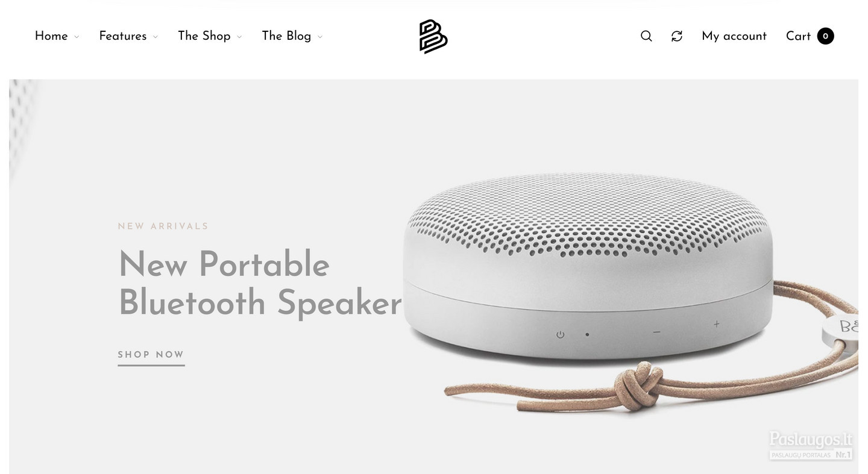868x474 pixels.
Task: Expand The Shop dropdown arrow
Action: [x=239, y=37]
